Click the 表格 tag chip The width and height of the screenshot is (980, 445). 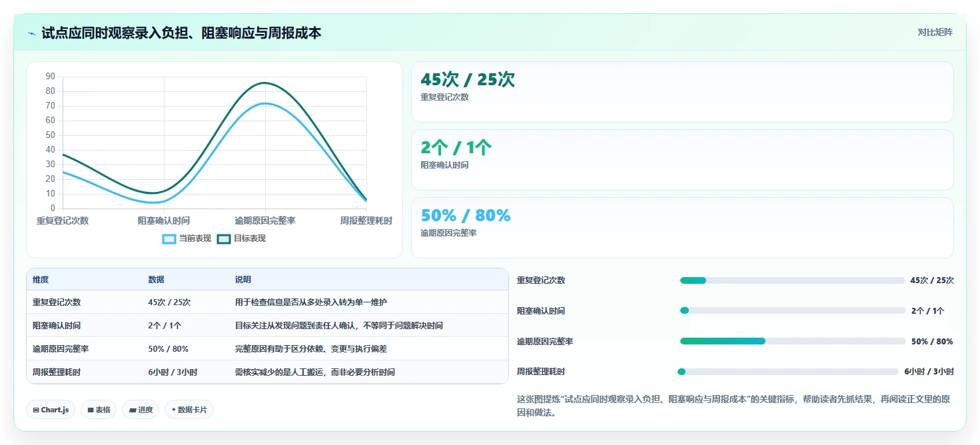[x=99, y=410]
